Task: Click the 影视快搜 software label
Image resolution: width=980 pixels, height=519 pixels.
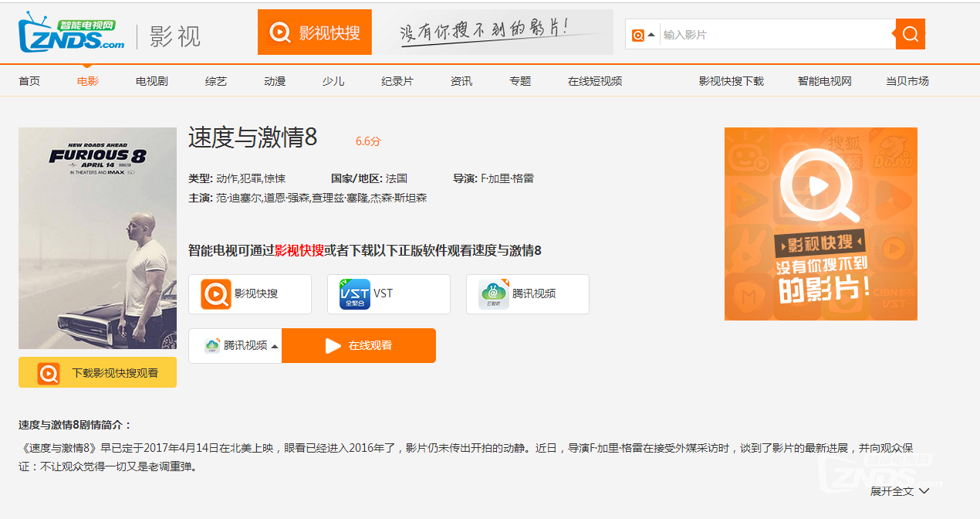Action: point(256,293)
